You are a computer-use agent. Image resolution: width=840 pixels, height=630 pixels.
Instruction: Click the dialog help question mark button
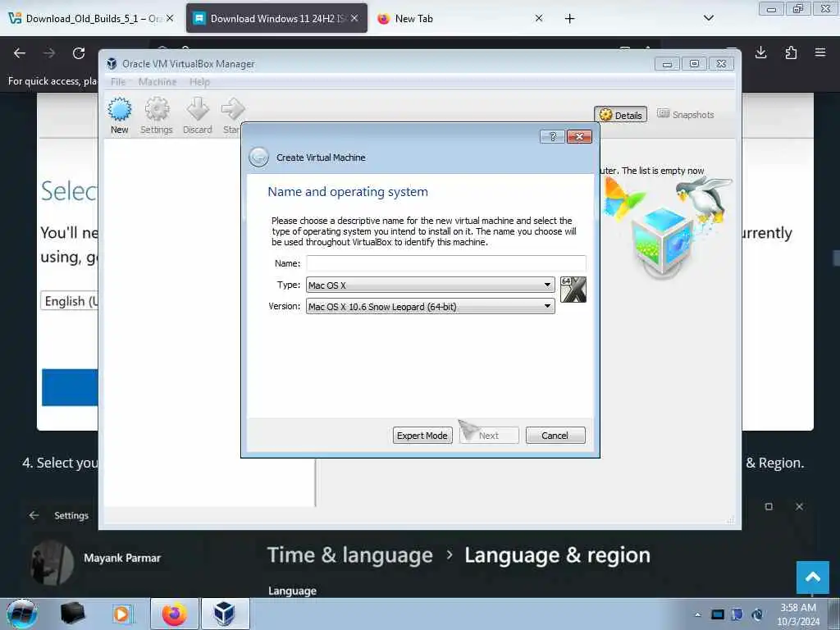pos(552,137)
